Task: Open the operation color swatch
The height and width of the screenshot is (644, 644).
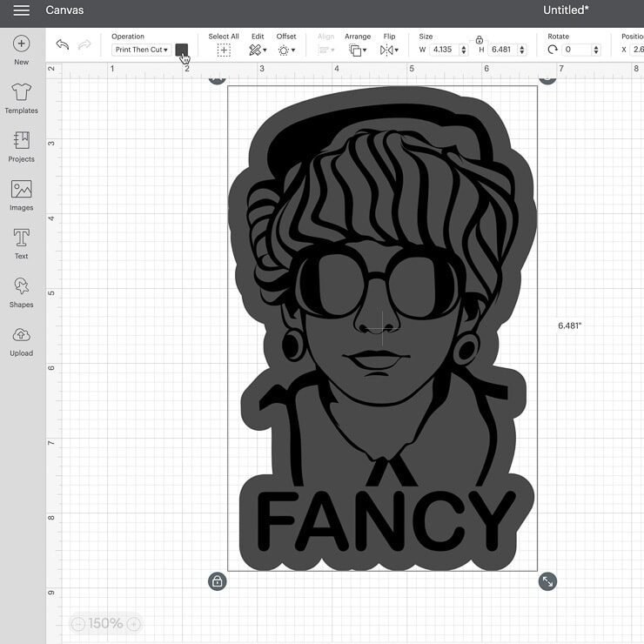Action: tap(181, 50)
